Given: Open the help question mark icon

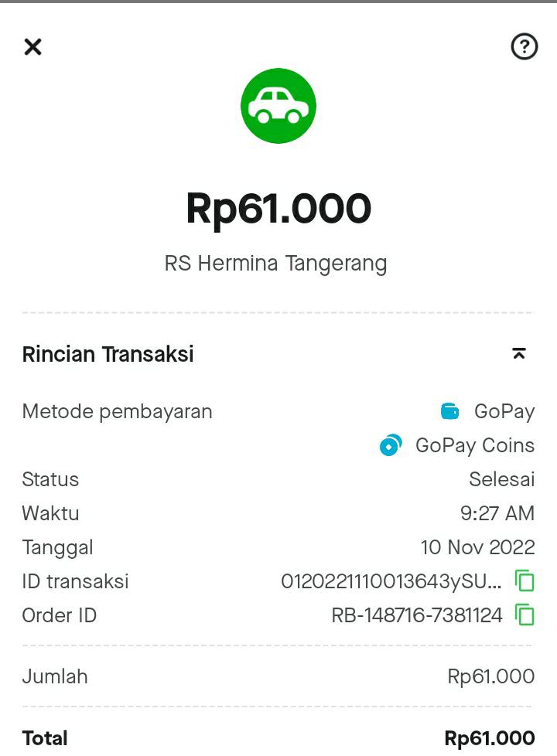Looking at the screenshot, I should pos(524,47).
